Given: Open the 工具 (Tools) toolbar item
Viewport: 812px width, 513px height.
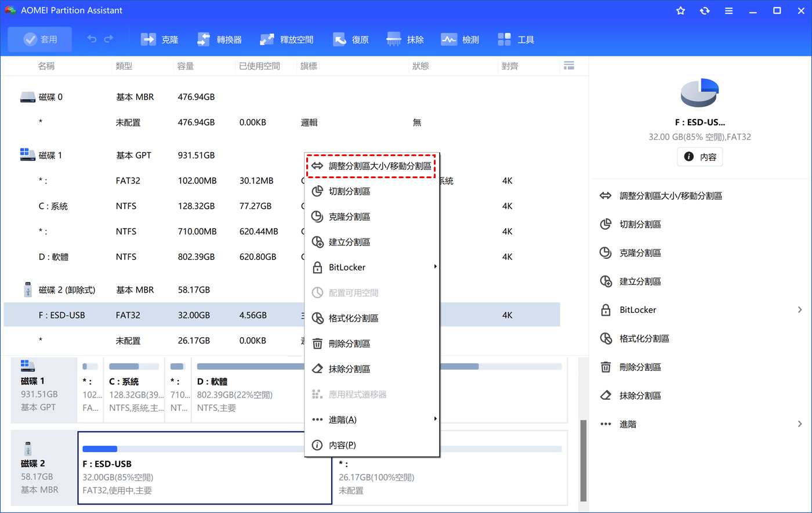Looking at the screenshot, I should pyautogui.click(x=516, y=39).
